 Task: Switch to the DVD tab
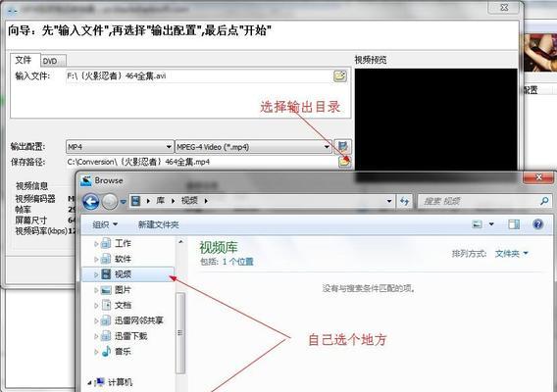[53, 61]
